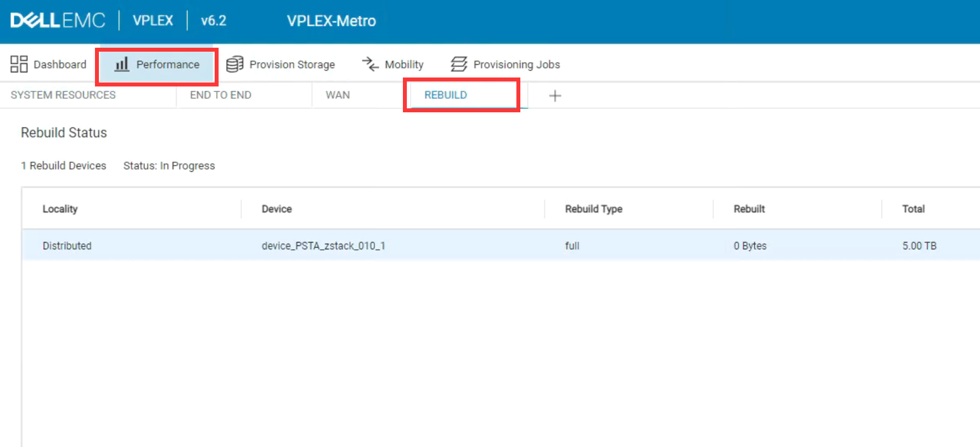Add a new tab with plus icon
Viewport: 980px width, 447px height.
tap(555, 95)
